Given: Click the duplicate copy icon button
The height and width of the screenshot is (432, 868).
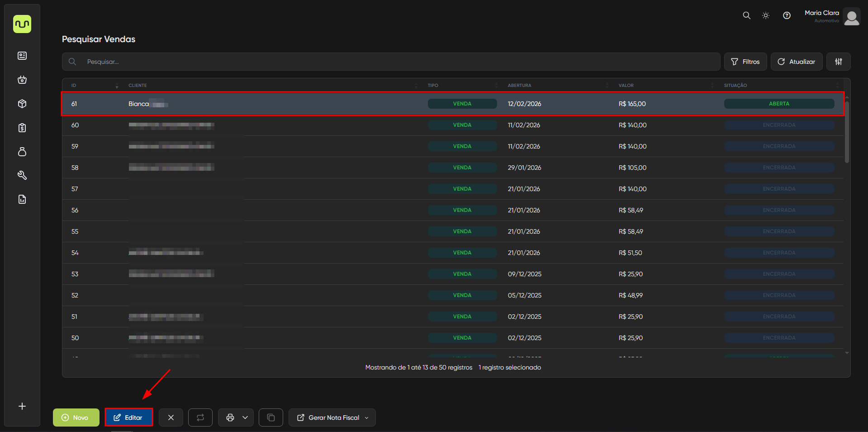Looking at the screenshot, I should [270, 418].
